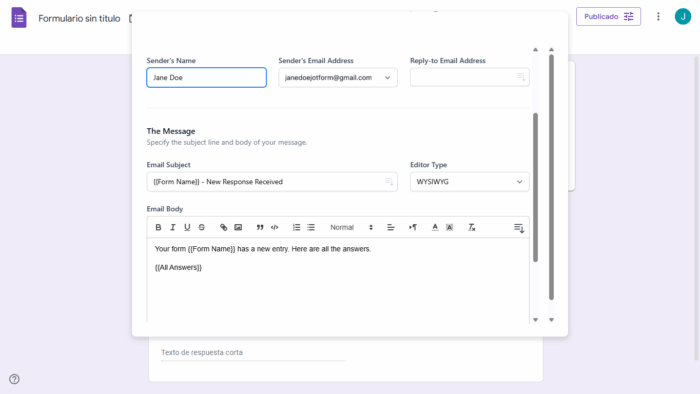The height and width of the screenshot is (394, 700).
Task: Create a bulleted list
Action: pos(311,228)
